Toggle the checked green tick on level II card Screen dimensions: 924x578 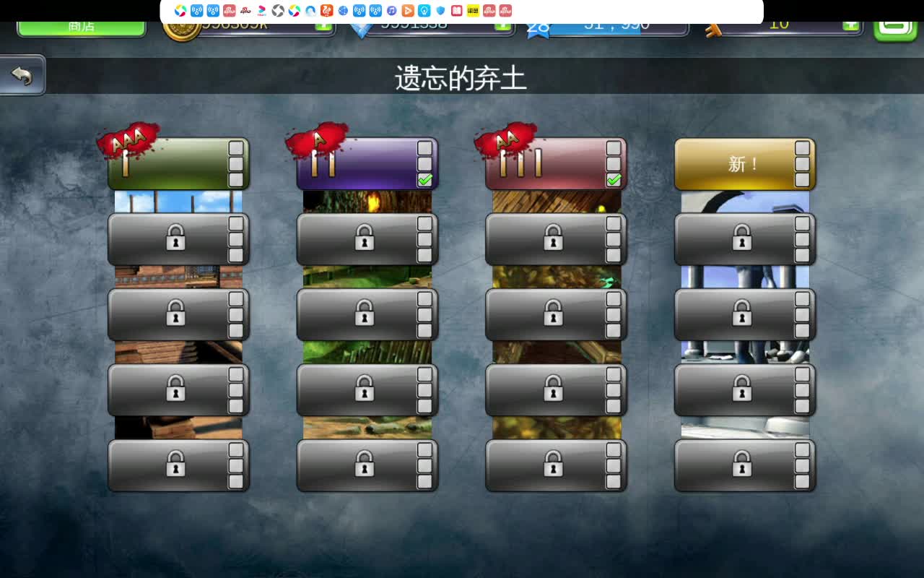pos(425,180)
